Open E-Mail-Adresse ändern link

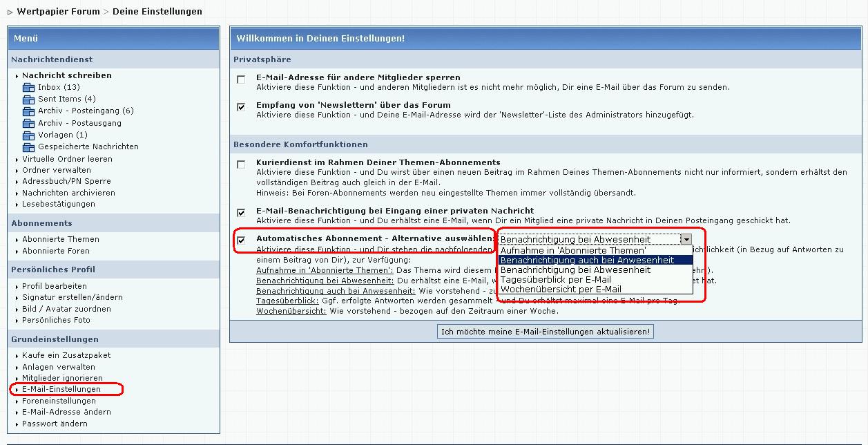pos(66,412)
